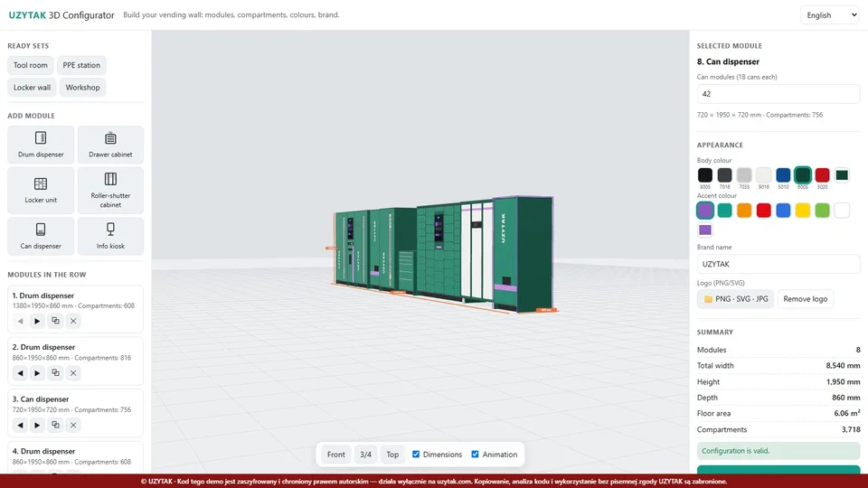Add a Can dispenser module

tap(41, 236)
